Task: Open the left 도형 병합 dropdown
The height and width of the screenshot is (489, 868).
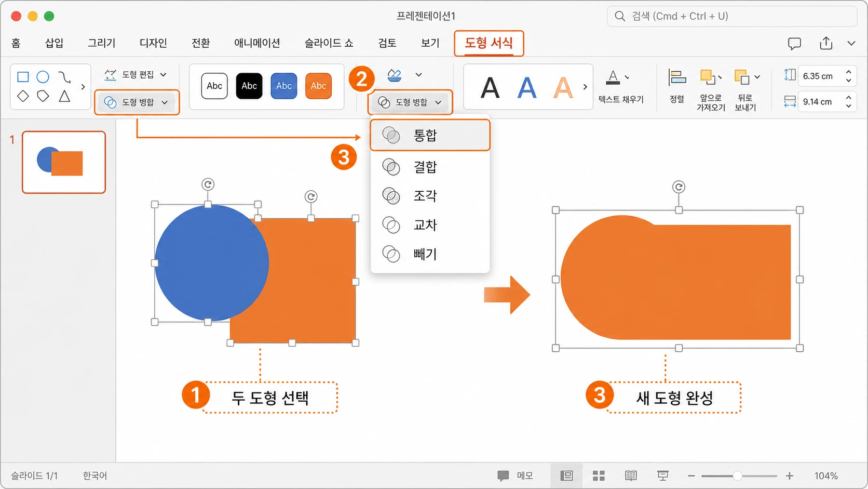Action: 137,102
